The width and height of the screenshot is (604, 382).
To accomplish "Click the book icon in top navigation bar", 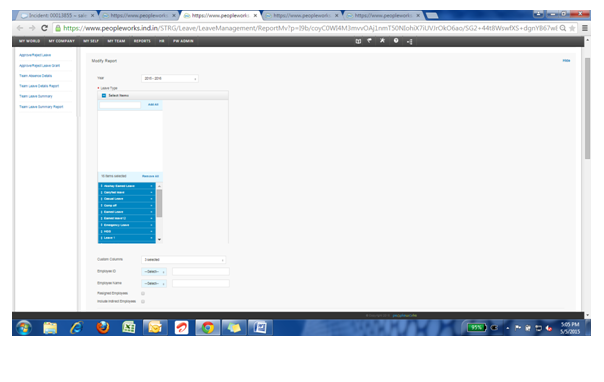I will point(358,41).
